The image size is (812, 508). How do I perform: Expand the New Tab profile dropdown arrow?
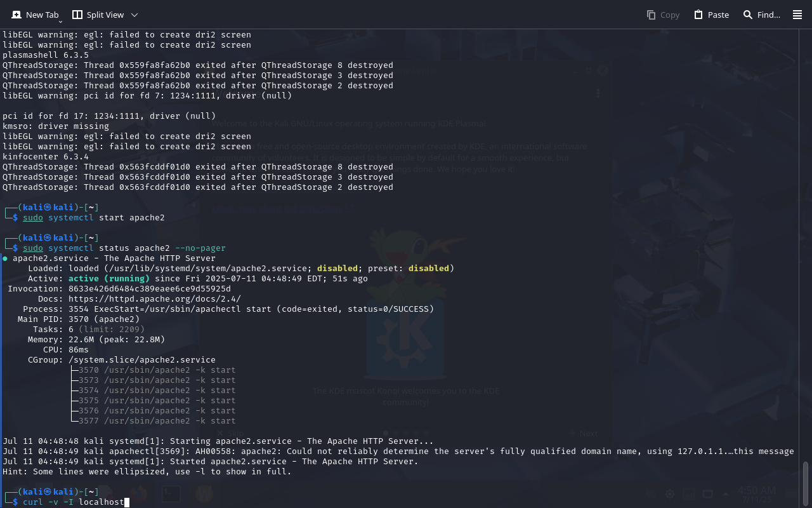(60, 22)
